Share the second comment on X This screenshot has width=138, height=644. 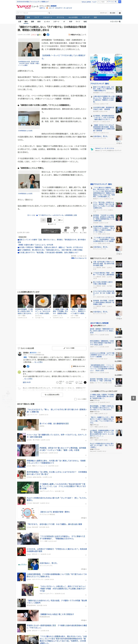coord(85,383)
